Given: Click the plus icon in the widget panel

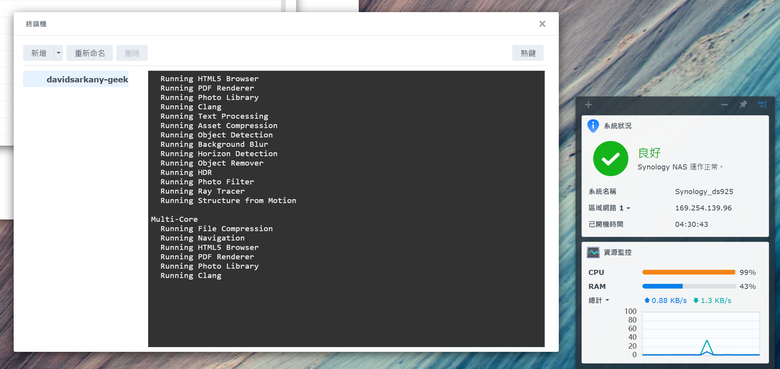Looking at the screenshot, I should (x=588, y=104).
